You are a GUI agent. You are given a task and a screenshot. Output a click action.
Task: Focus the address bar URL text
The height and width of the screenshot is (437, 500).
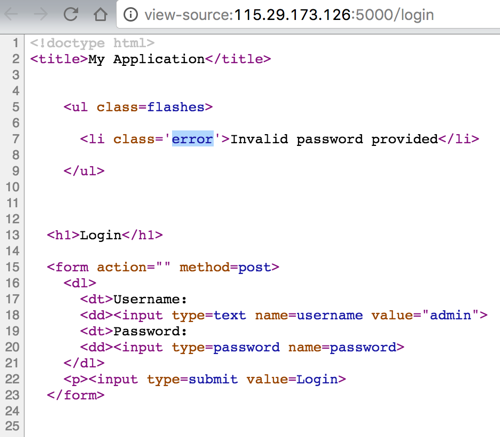[x=289, y=15]
